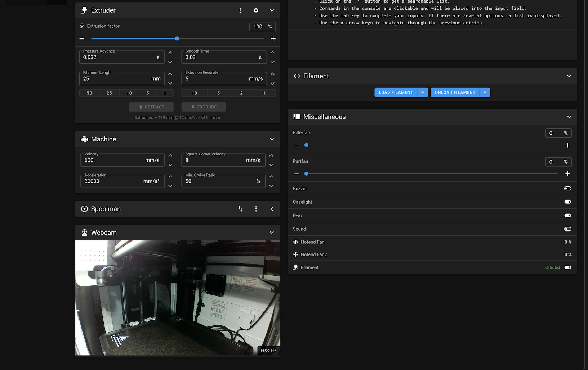Increase Partfan with plus icon
The width and height of the screenshot is (588, 370).
[568, 173]
